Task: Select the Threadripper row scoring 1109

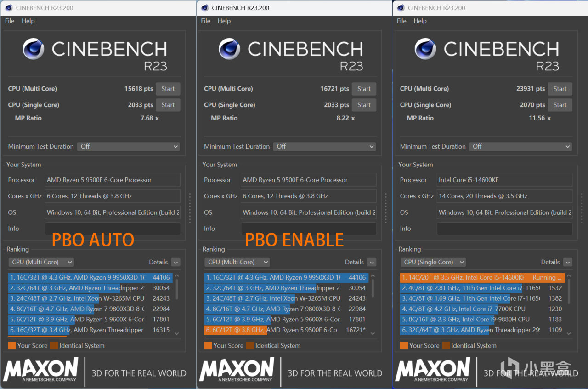Action: pyautogui.click(x=482, y=330)
